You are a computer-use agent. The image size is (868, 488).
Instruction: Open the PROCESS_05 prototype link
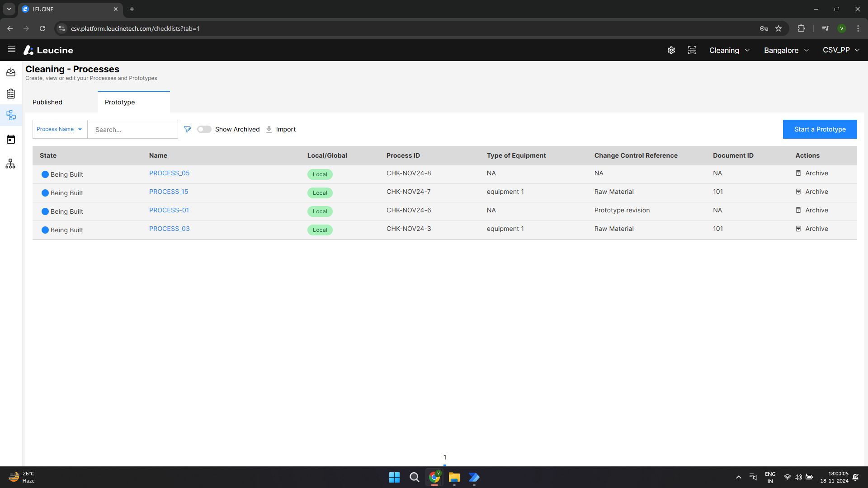[169, 173]
